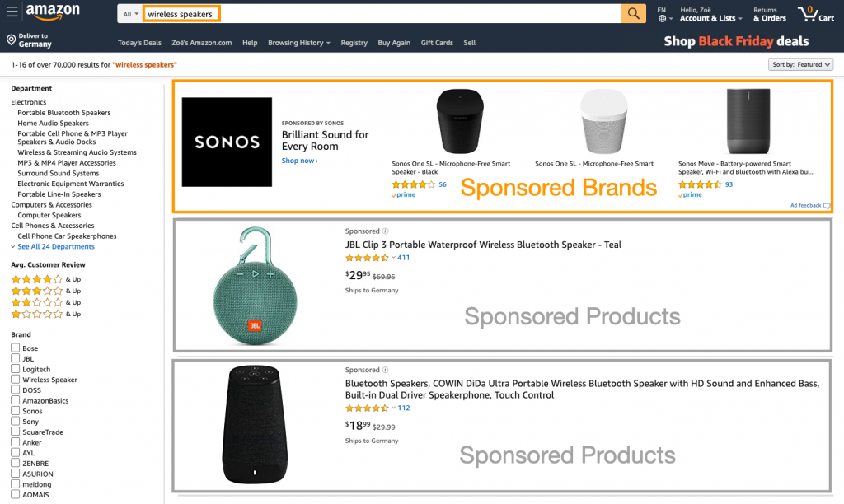Check the Sonos brand filter
Viewport: 844px width, 504px height.
tap(13, 411)
